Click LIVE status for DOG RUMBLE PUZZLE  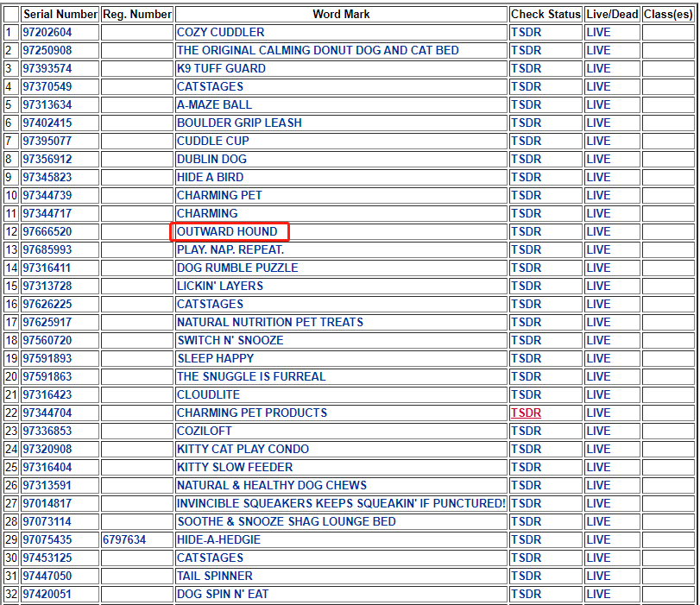(x=598, y=268)
